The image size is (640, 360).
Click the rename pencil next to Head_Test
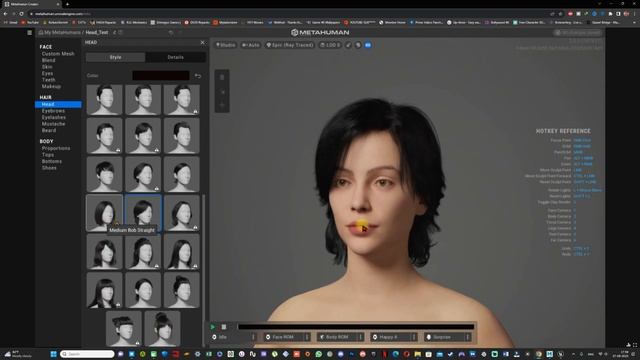[x=115, y=32]
